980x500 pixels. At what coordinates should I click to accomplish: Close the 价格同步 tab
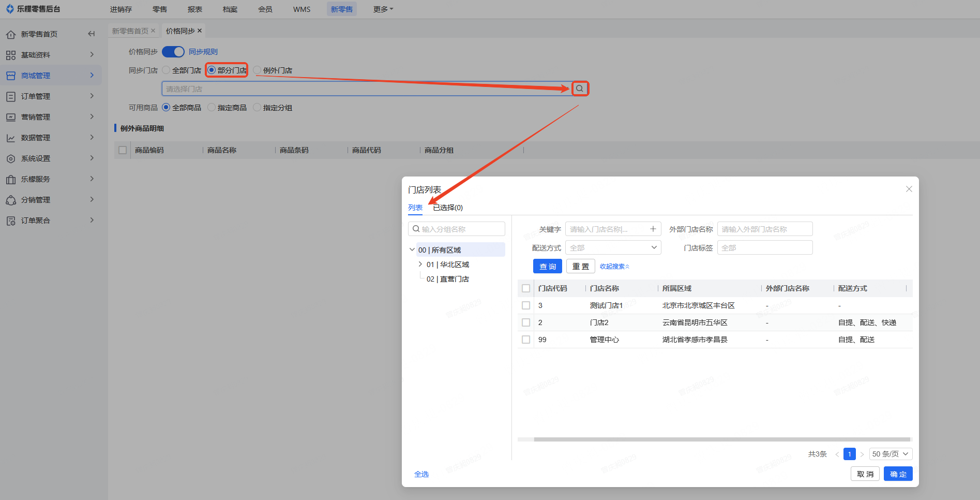point(200,31)
